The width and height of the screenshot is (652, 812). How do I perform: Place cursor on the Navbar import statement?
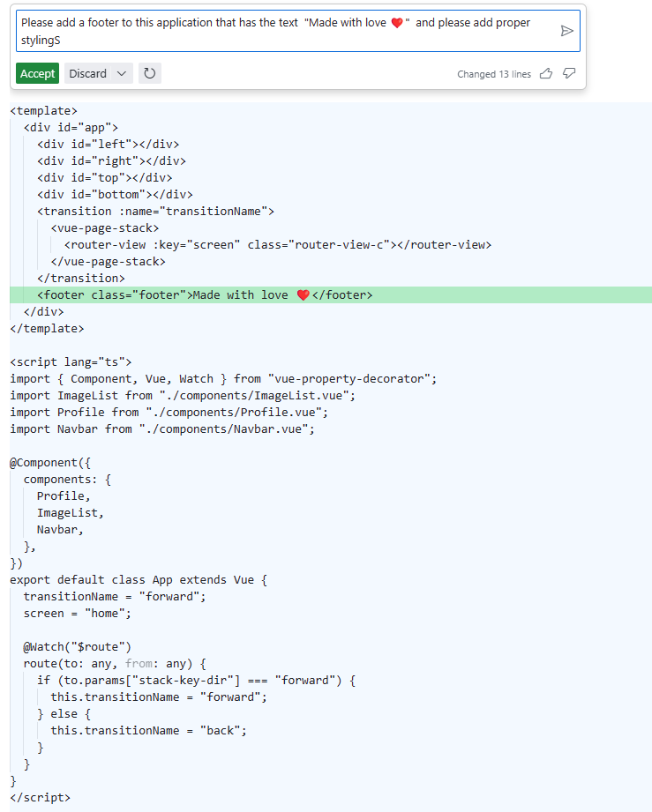tap(159, 428)
